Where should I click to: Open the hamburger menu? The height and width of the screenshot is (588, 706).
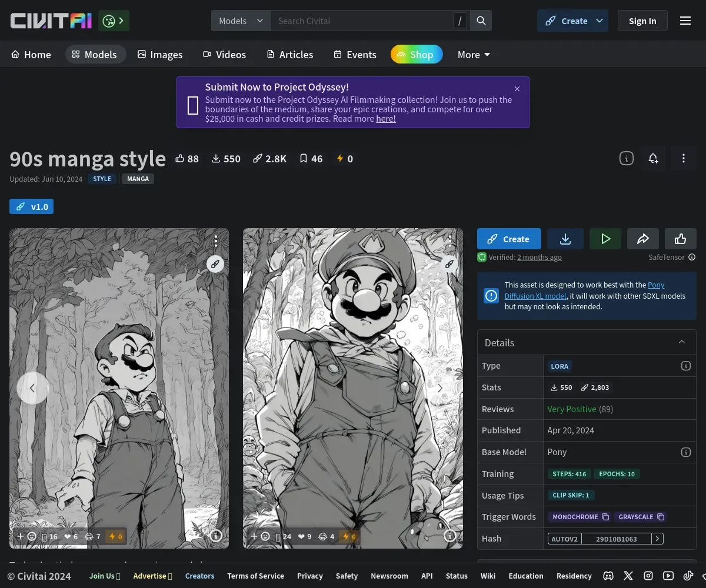(x=685, y=21)
